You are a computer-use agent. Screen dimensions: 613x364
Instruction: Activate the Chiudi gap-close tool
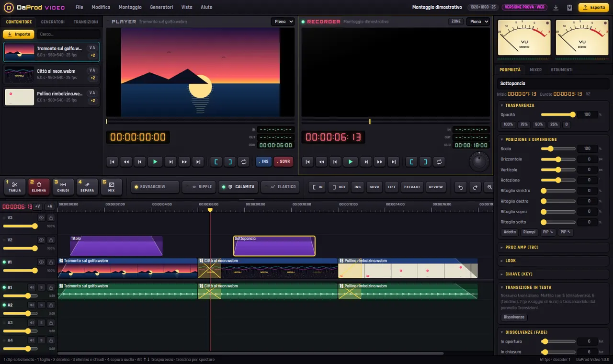[x=63, y=187]
